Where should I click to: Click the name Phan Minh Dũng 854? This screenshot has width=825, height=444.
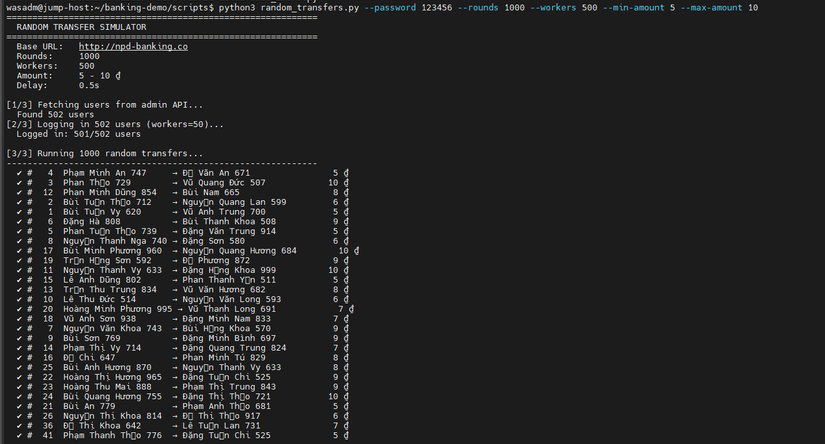click(x=110, y=192)
